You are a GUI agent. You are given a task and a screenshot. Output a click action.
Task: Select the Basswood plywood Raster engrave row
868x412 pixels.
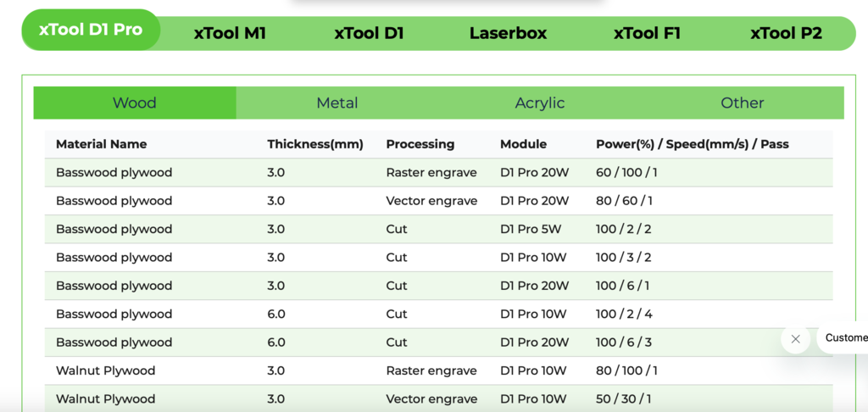438,172
